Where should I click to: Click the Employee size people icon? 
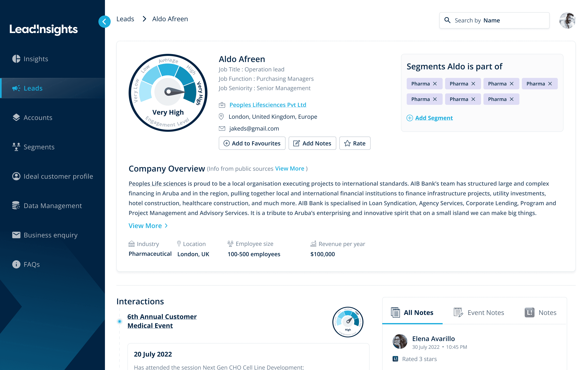pyautogui.click(x=230, y=244)
